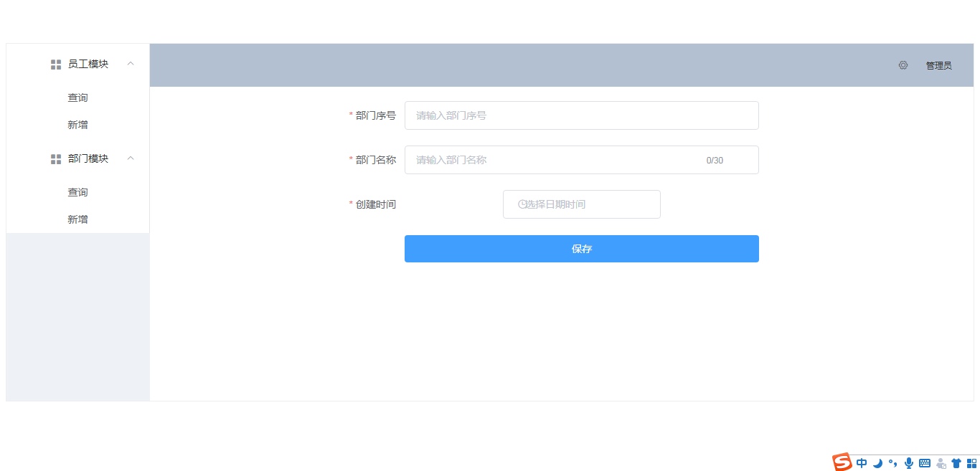Screen dimensions: 980x471
Task: Open 查询 under 员工模块
Action: [x=78, y=97]
